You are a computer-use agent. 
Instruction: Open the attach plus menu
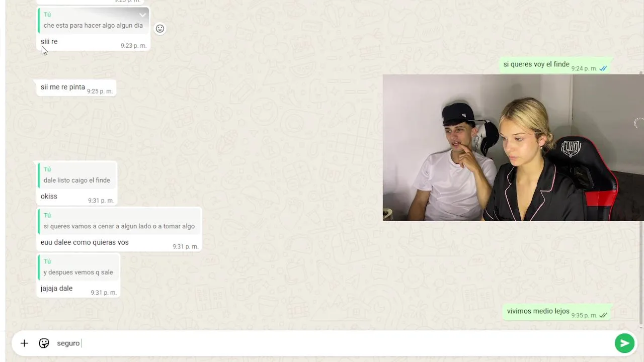pyautogui.click(x=24, y=343)
